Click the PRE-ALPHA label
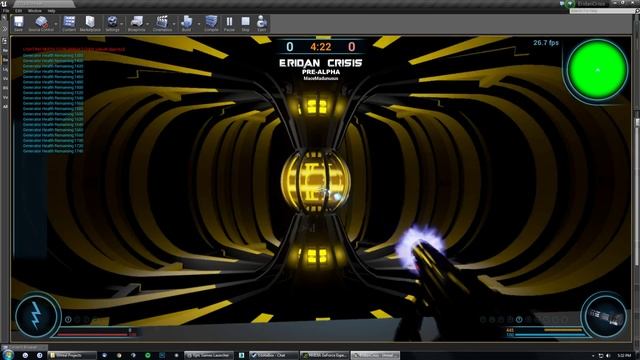Viewport: 640px width, 360px height. point(321,72)
